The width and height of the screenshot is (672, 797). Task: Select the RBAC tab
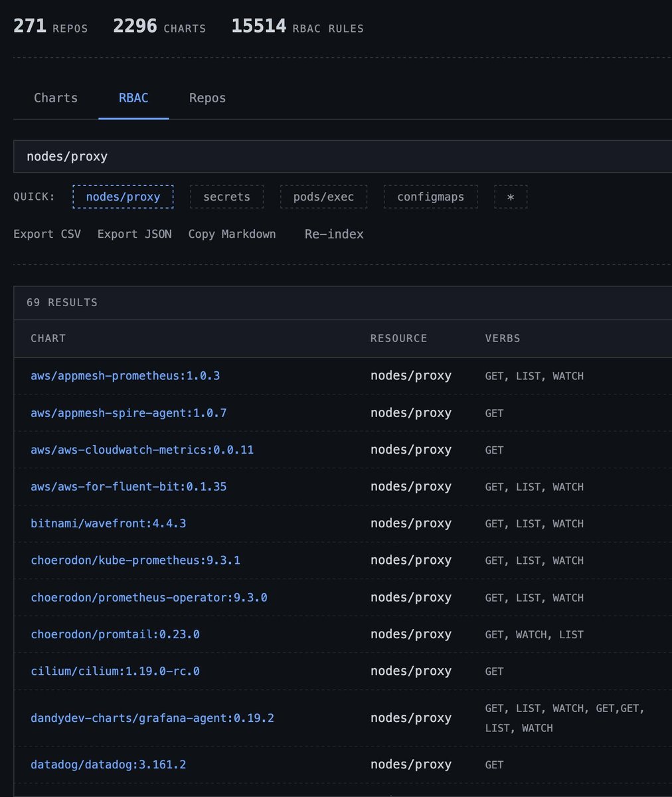tap(133, 98)
